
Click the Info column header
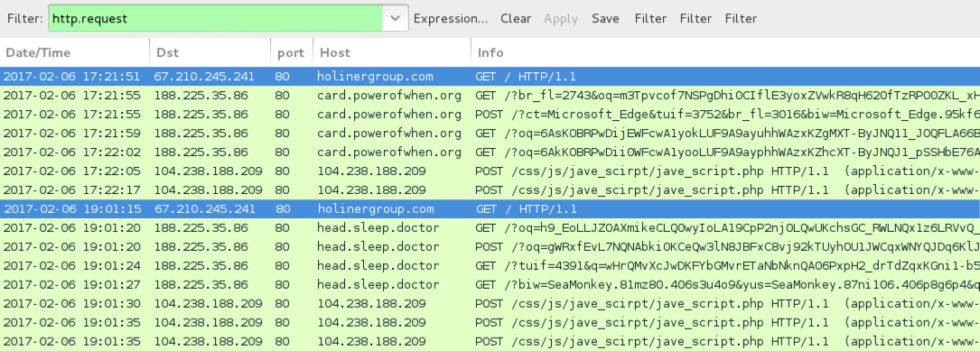(x=725, y=52)
